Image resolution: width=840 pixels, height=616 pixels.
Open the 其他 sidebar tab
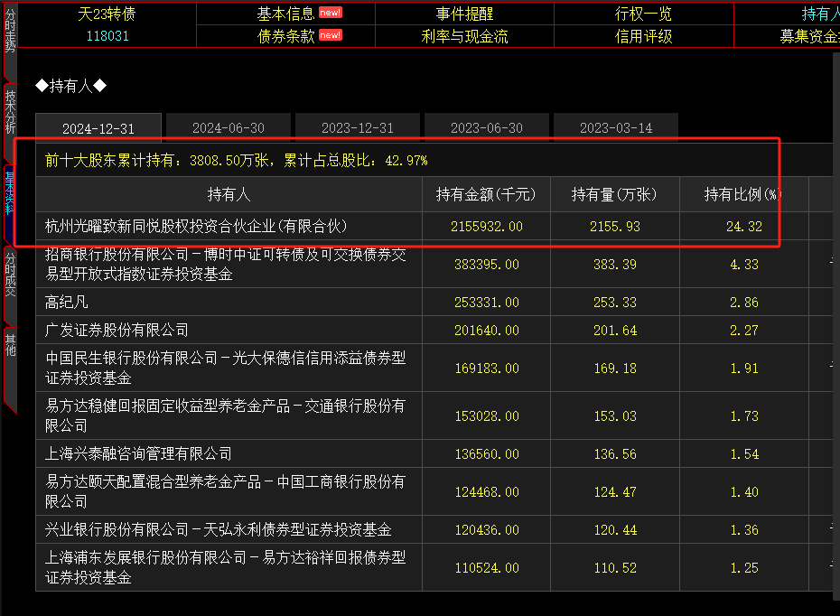click(10, 345)
